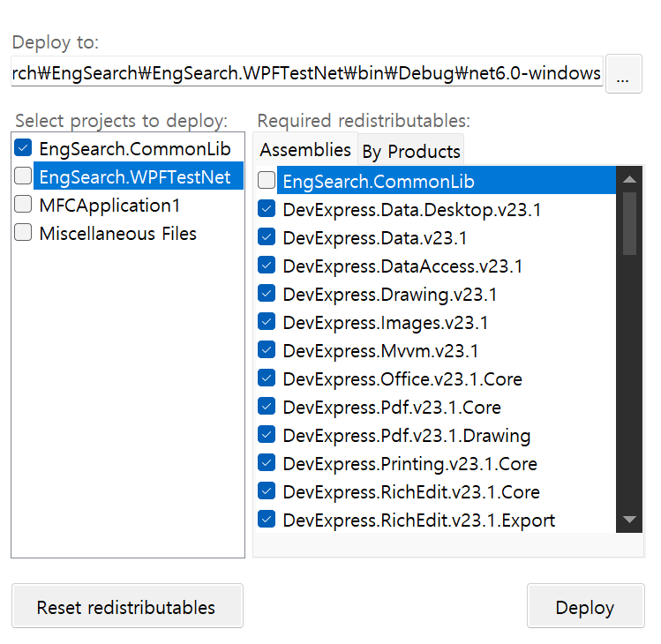Select DevExpress.RichEdit.v23.1.Export row text

pos(418,520)
